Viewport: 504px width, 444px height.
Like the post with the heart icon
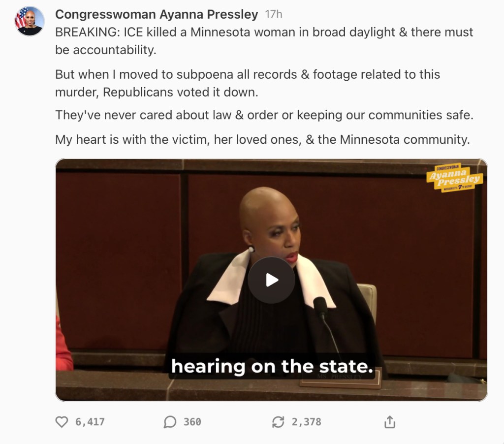tap(62, 422)
